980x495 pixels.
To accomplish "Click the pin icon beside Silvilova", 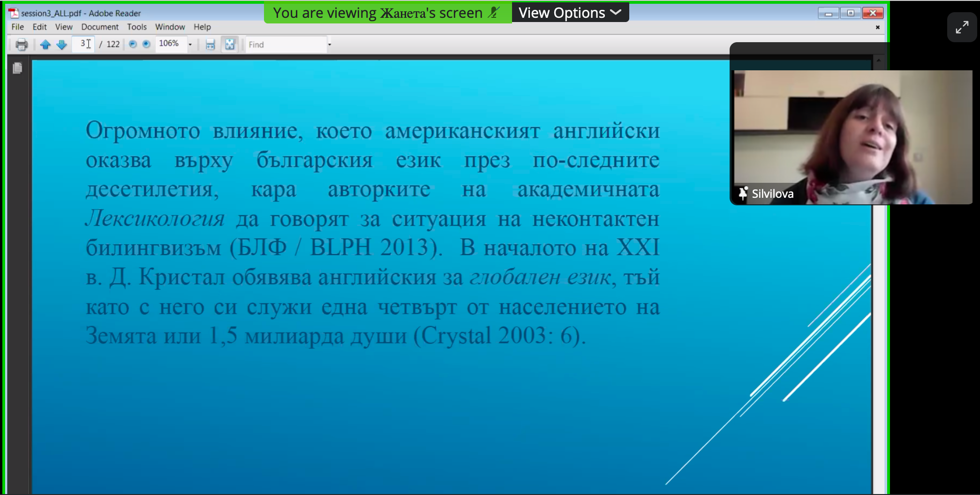I will [743, 194].
